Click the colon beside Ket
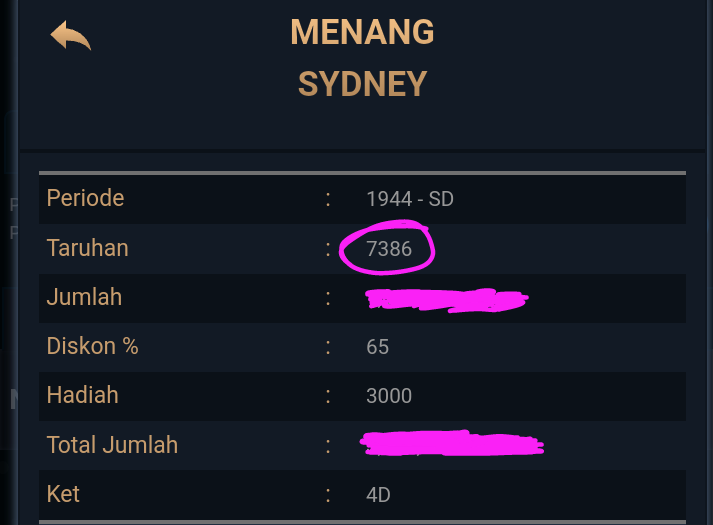The image size is (713, 525). click(x=328, y=494)
